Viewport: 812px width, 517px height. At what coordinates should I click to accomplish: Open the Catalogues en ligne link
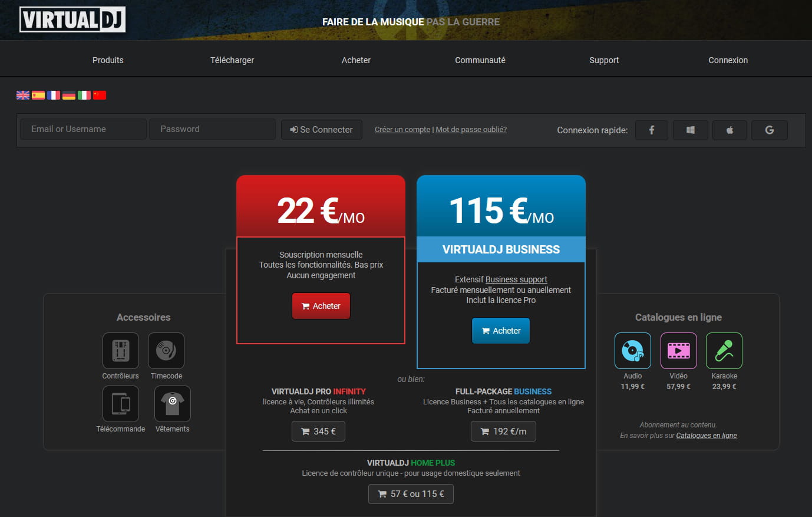click(x=707, y=436)
